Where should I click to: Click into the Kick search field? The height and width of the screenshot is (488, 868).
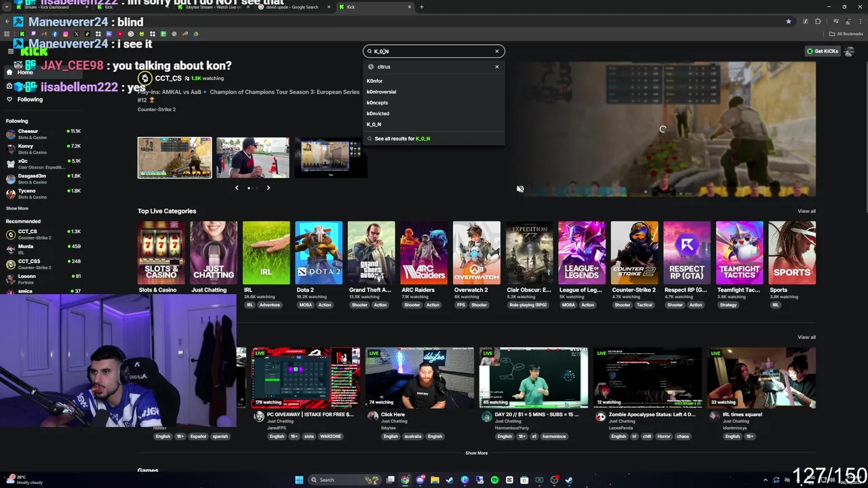[434, 51]
